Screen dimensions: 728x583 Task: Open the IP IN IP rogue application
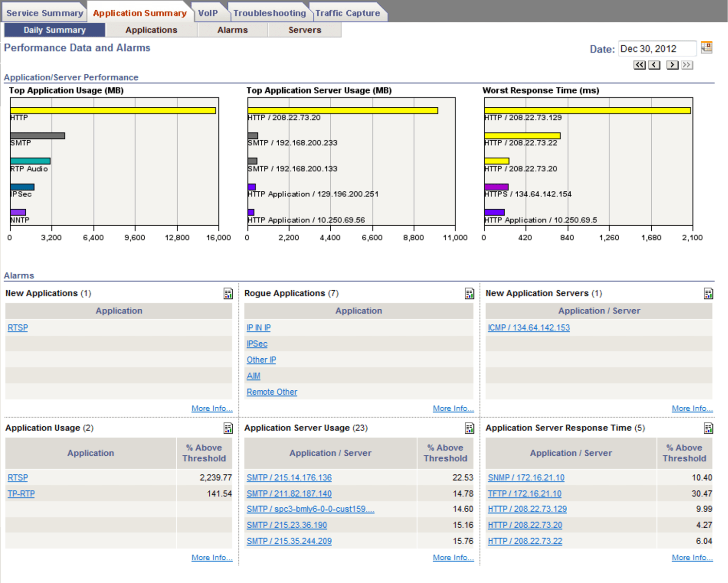coord(258,328)
